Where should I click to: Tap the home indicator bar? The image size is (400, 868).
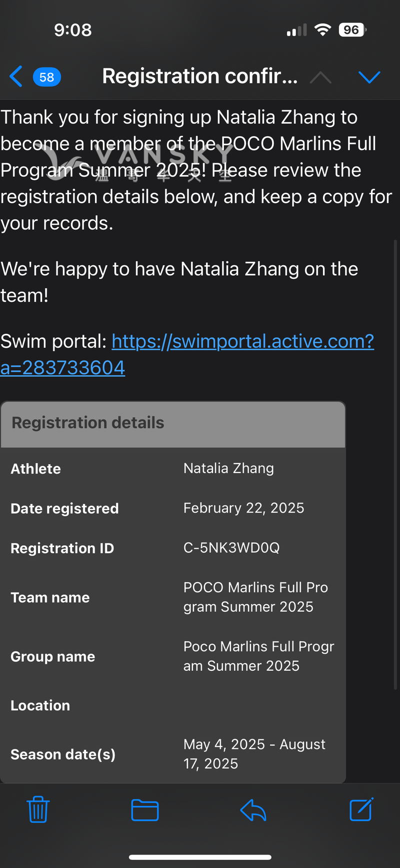[200, 857]
